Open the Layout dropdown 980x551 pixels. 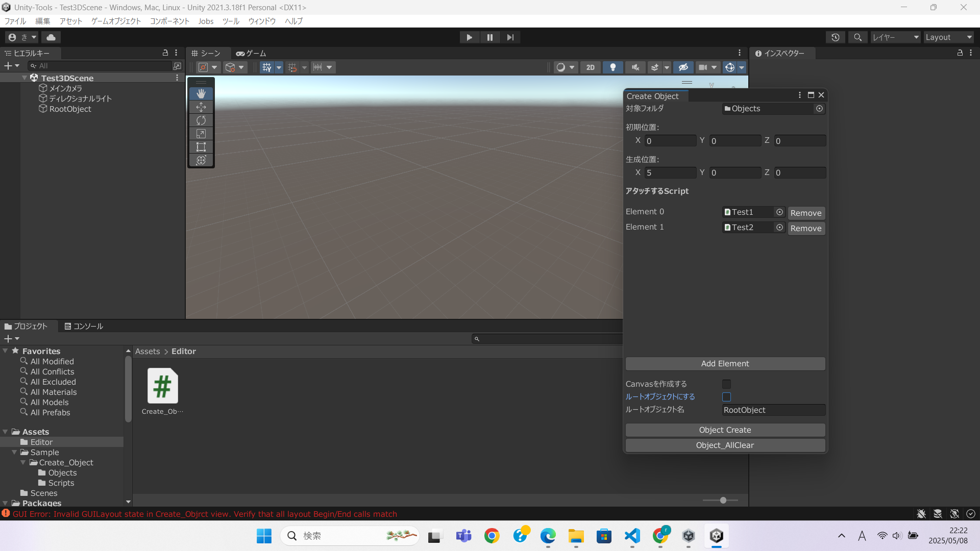point(948,37)
